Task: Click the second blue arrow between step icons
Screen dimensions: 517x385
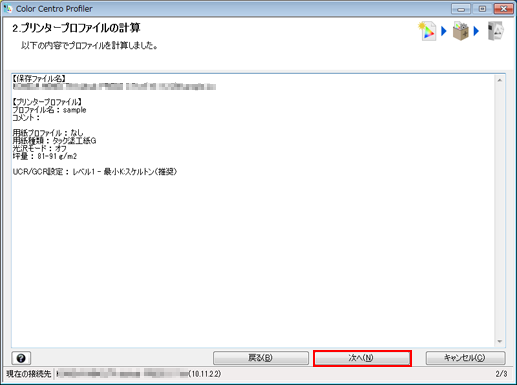Action: pos(476,31)
